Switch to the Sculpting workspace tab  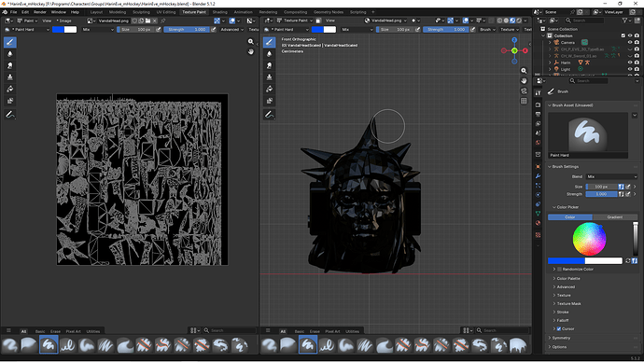(141, 12)
